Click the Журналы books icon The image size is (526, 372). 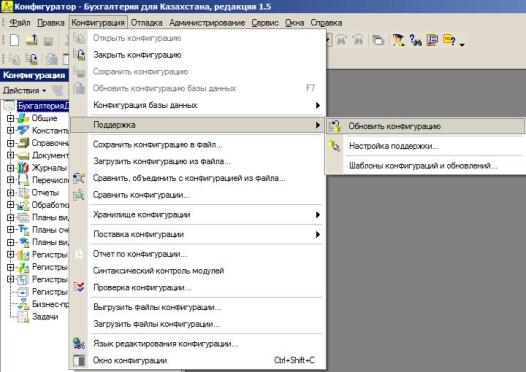(23, 168)
